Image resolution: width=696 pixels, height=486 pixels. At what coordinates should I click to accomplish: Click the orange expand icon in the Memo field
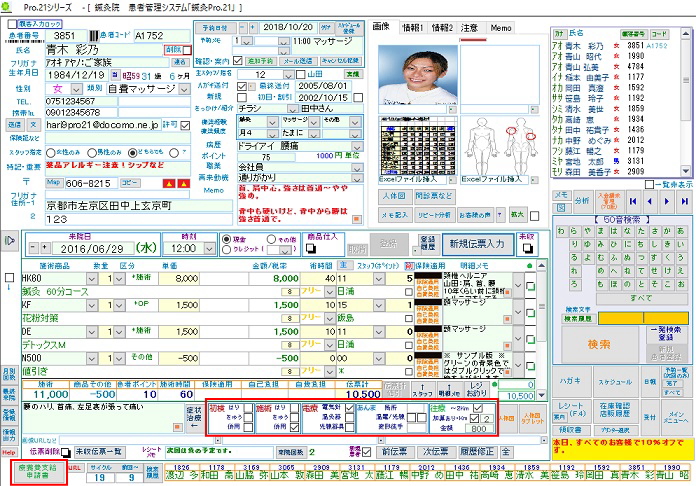tap(356, 219)
